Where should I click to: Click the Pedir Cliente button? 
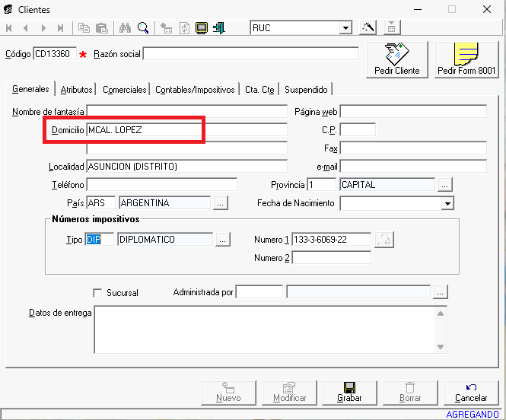click(x=397, y=59)
